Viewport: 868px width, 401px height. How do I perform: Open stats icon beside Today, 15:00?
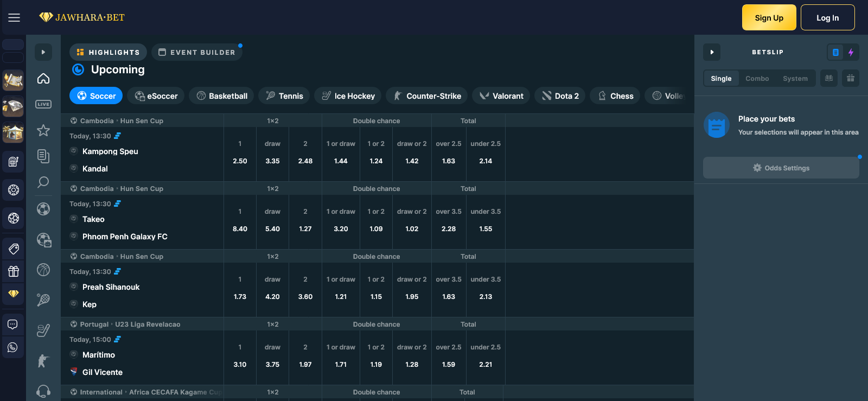coord(117,339)
